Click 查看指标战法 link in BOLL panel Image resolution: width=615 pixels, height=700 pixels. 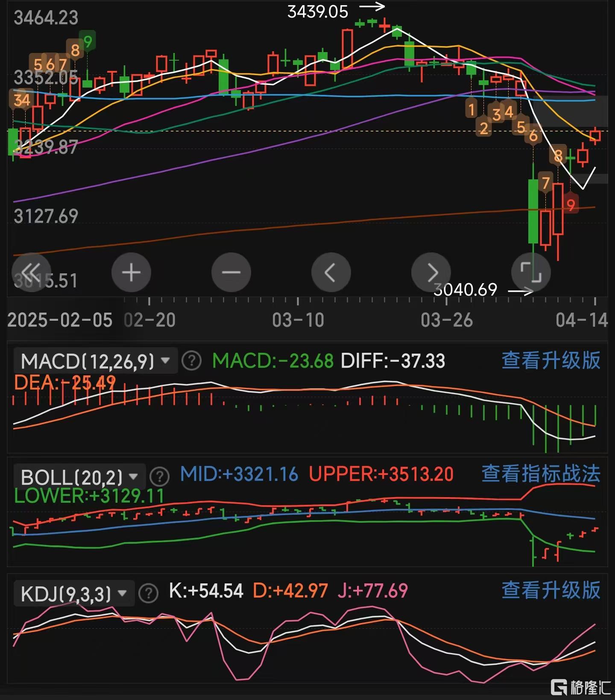pyautogui.click(x=541, y=474)
